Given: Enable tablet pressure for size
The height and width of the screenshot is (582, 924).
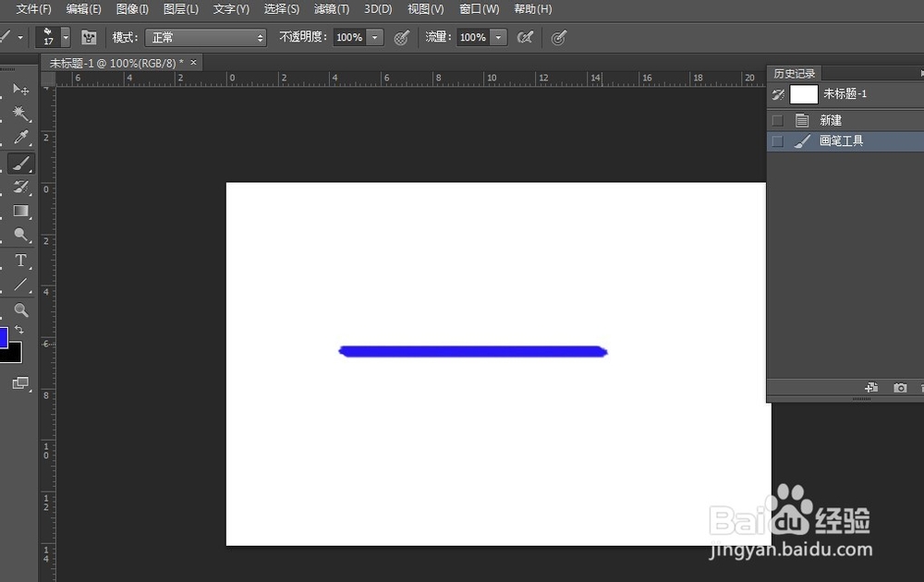Looking at the screenshot, I should (559, 38).
